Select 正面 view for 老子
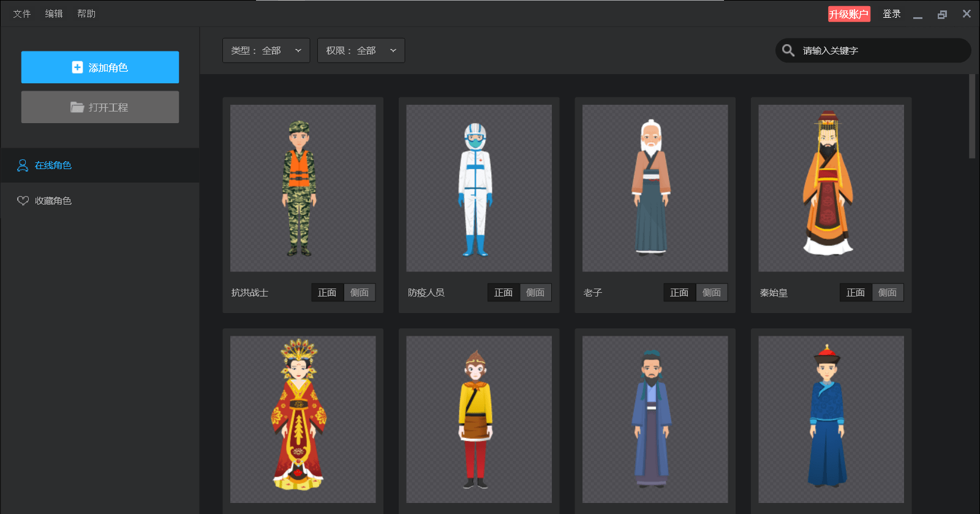 [679, 292]
